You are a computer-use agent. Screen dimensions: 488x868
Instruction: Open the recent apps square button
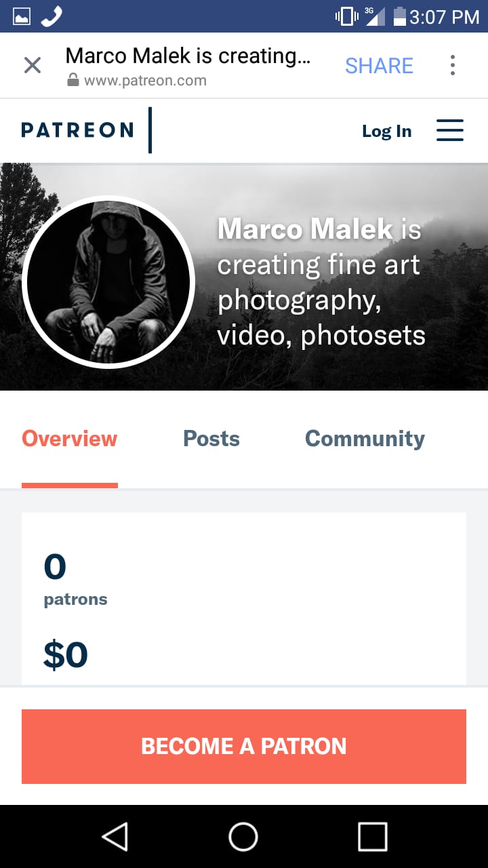coord(372,836)
